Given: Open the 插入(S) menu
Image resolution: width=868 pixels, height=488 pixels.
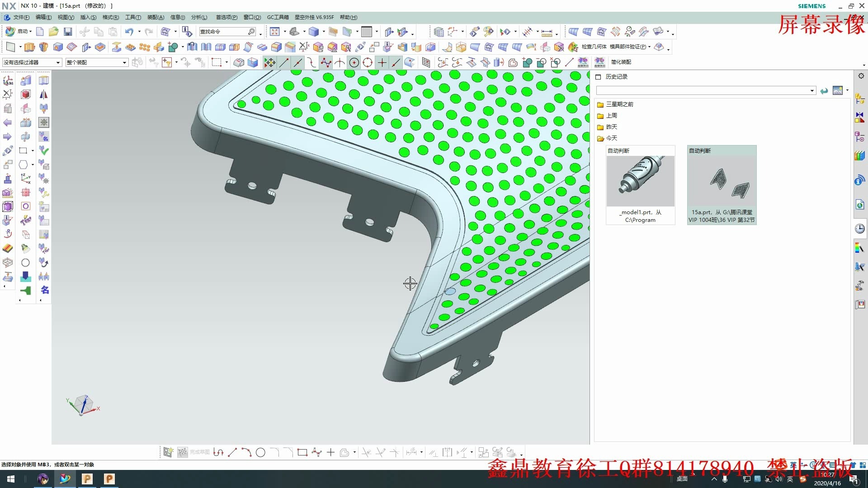Looking at the screenshot, I should [88, 17].
